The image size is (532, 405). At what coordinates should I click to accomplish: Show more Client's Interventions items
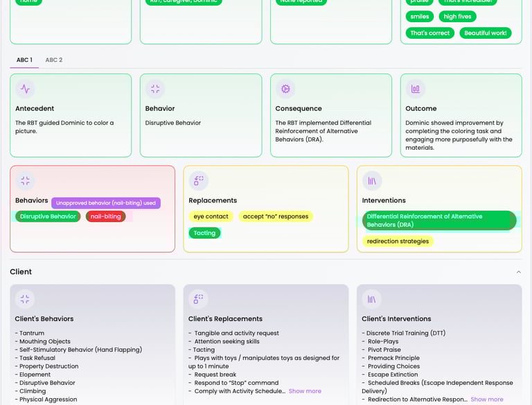tap(487, 399)
